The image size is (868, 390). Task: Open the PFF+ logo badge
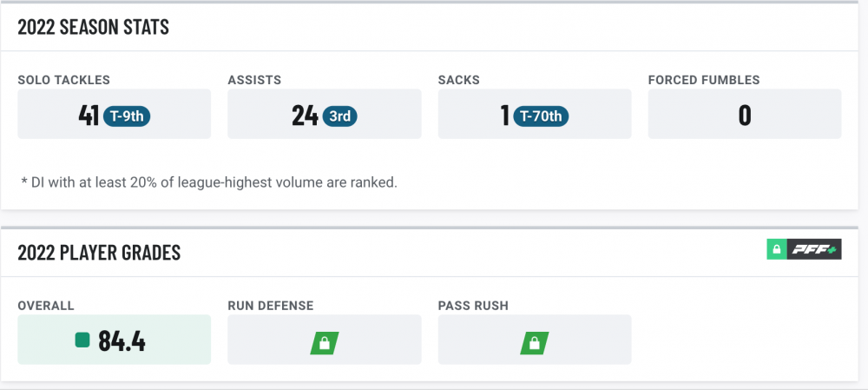tap(814, 250)
